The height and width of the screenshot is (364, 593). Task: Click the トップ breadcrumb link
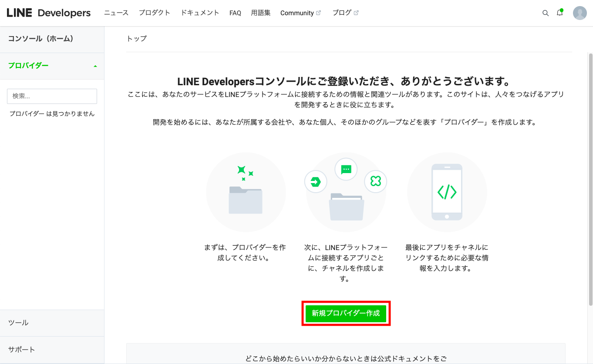point(137,39)
